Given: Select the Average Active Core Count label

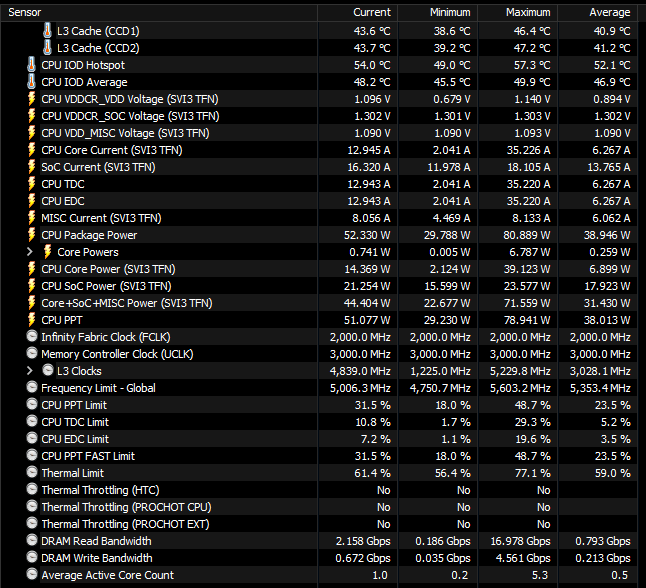Looking at the screenshot, I should (x=108, y=575).
